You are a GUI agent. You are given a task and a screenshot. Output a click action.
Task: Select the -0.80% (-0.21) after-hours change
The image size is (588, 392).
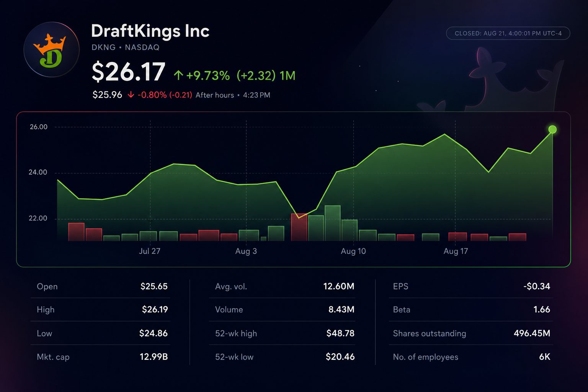click(x=165, y=95)
